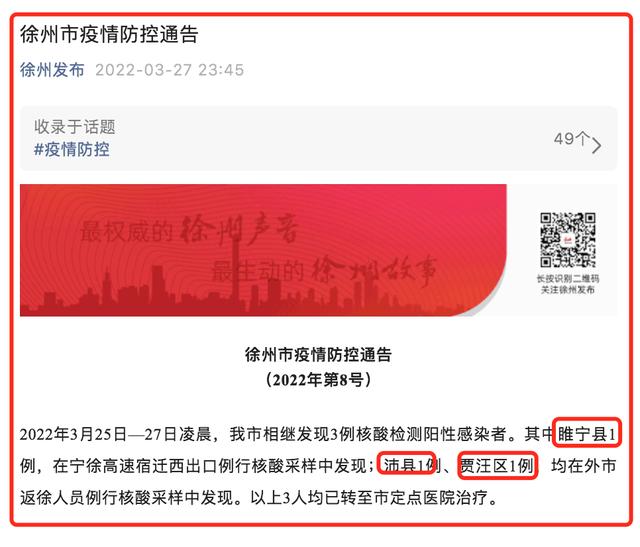The image size is (640, 547).
Task: Click the 长按识别二维码 caption
Action: click(568, 278)
